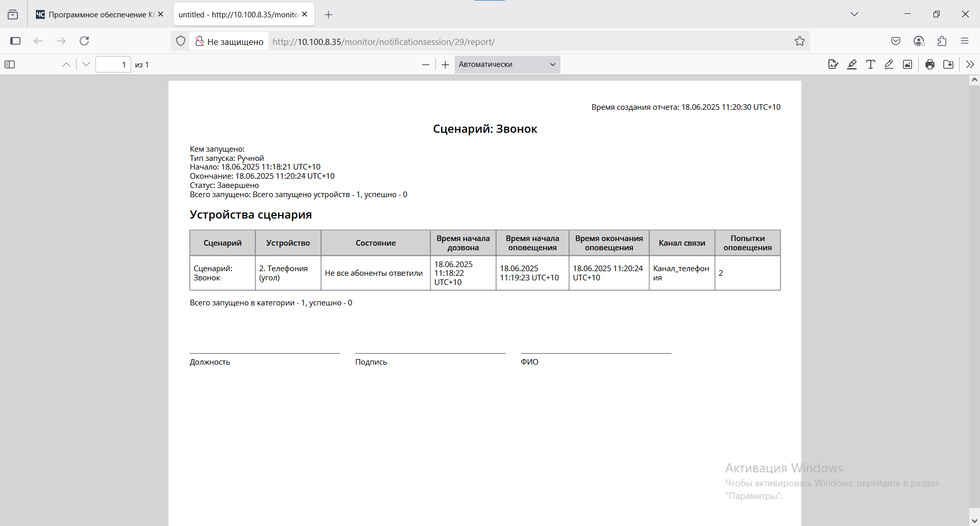Click the scrollbar down arrow

click(x=974, y=521)
